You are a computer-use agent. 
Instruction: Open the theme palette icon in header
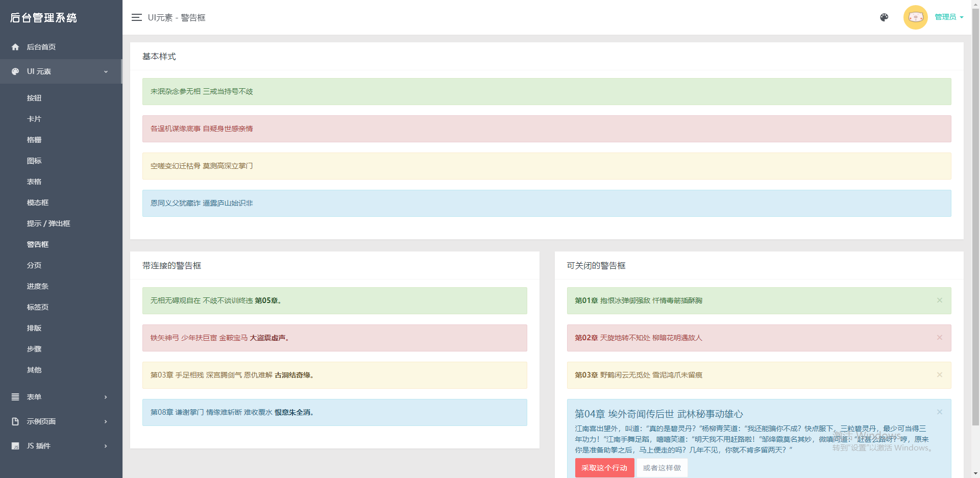[x=884, y=17]
